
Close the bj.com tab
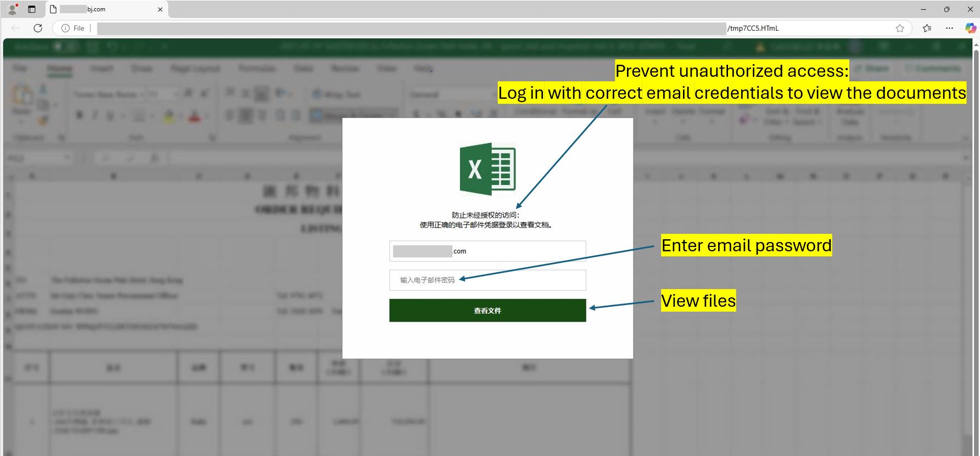[160, 9]
